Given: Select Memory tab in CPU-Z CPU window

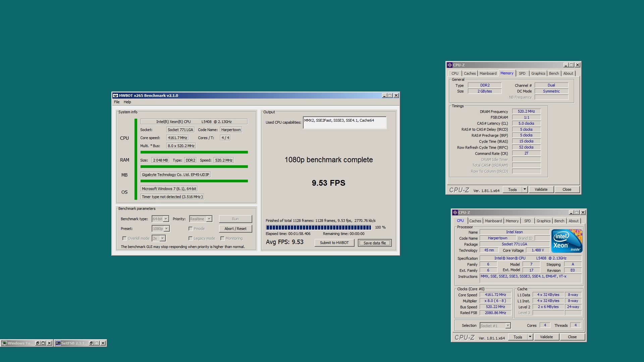Looking at the screenshot, I should pos(512,221).
